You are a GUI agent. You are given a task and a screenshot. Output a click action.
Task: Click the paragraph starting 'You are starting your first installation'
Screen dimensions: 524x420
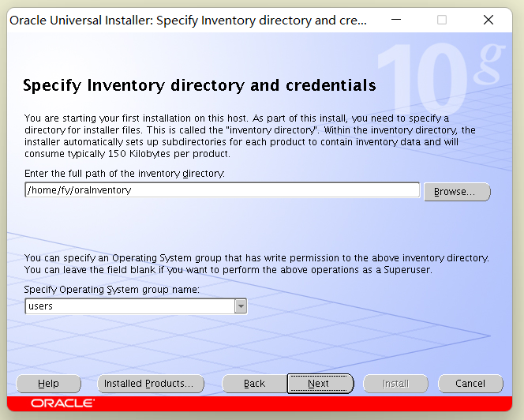(x=250, y=136)
